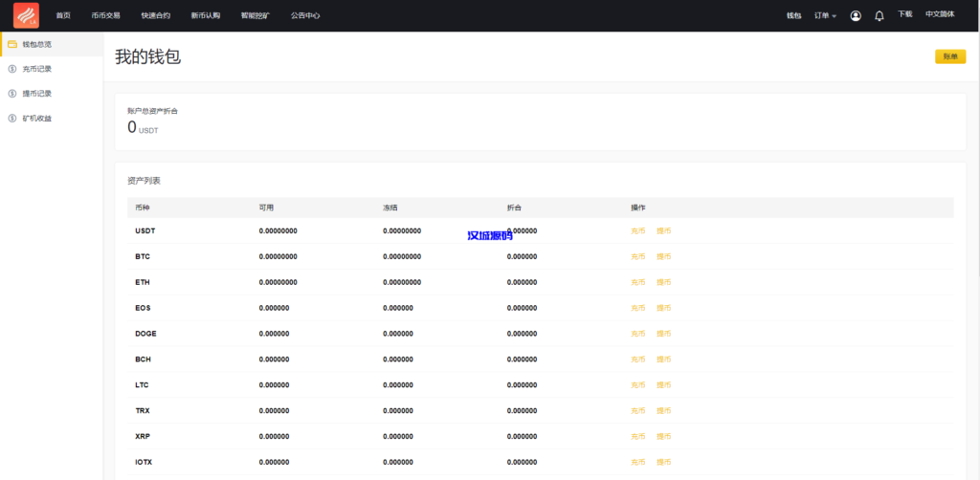Screen dimensions: 980x480
Task: Select 智能挖矿 in the navigation bar
Action: 255,16
